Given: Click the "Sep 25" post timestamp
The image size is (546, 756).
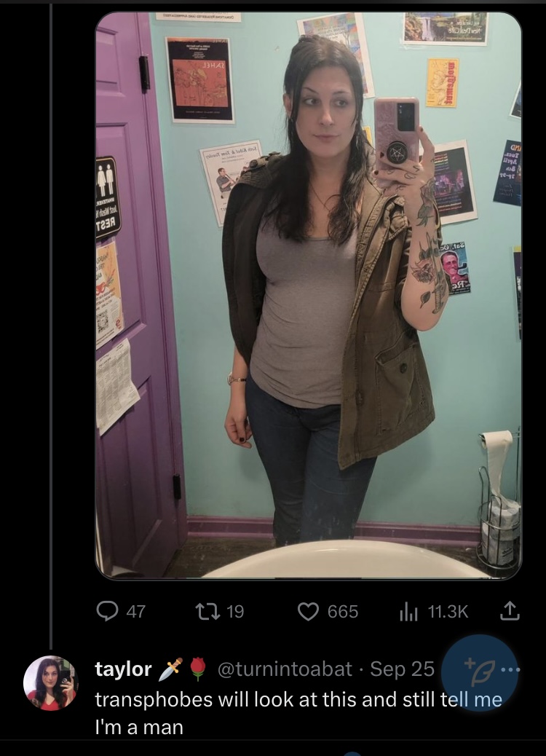Looking at the screenshot, I should [x=402, y=669].
